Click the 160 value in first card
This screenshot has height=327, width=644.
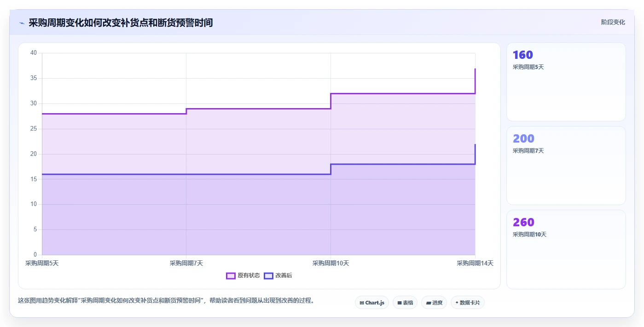pos(523,55)
